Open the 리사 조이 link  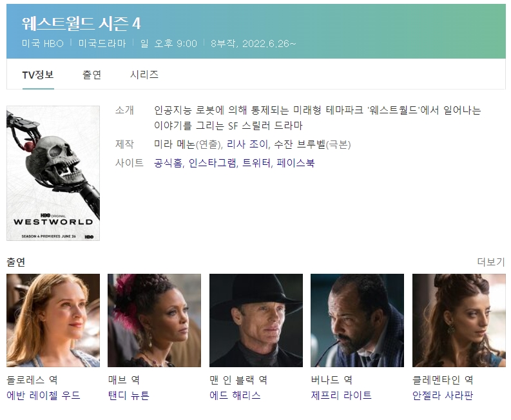coord(247,144)
